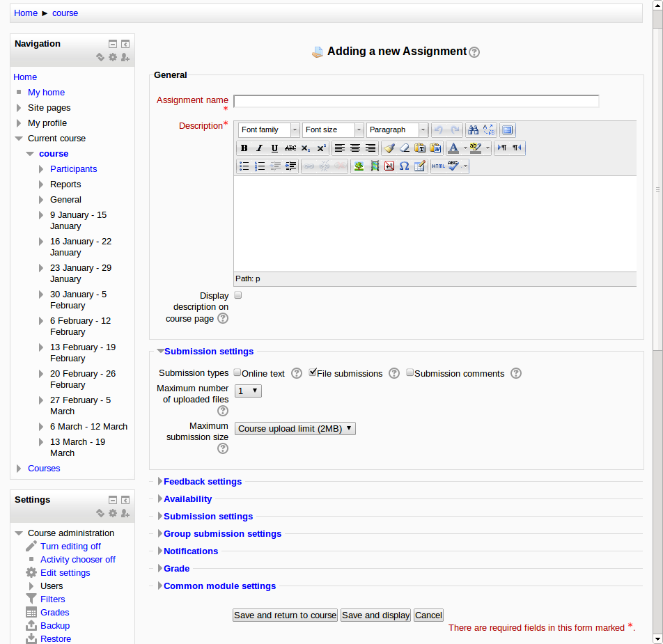Click inside Description editor text area

point(435,223)
